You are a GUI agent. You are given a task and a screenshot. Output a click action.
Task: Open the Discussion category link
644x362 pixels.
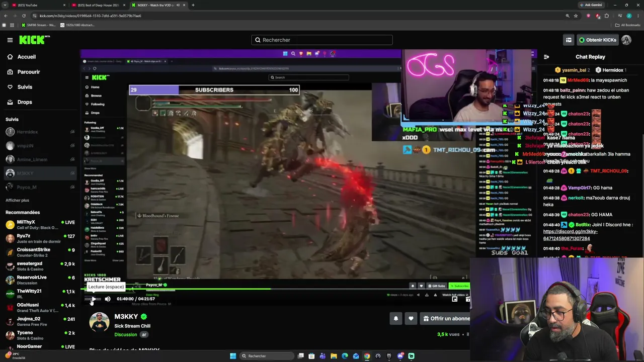[126, 335]
